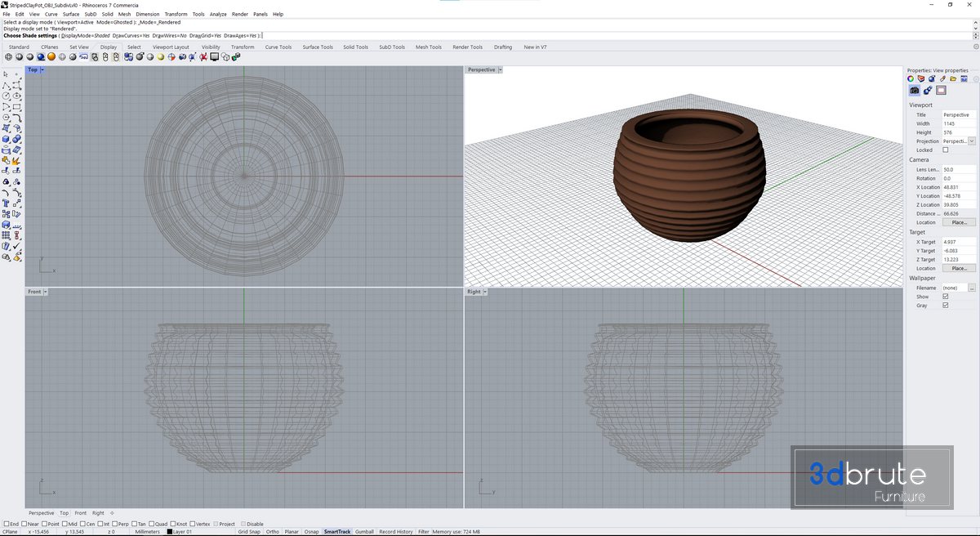Open the Perspective viewport title menu arrow
980x536 pixels.
(500, 70)
